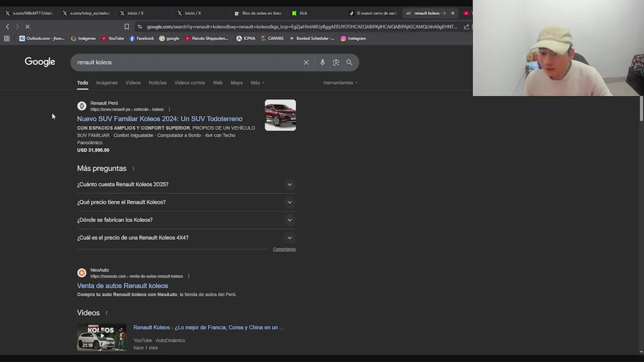Image resolution: width=644 pixels, height=362 pixels.
Task: Switch to 'El nuevo carro de sach' tab
Action: click(373, 13)
